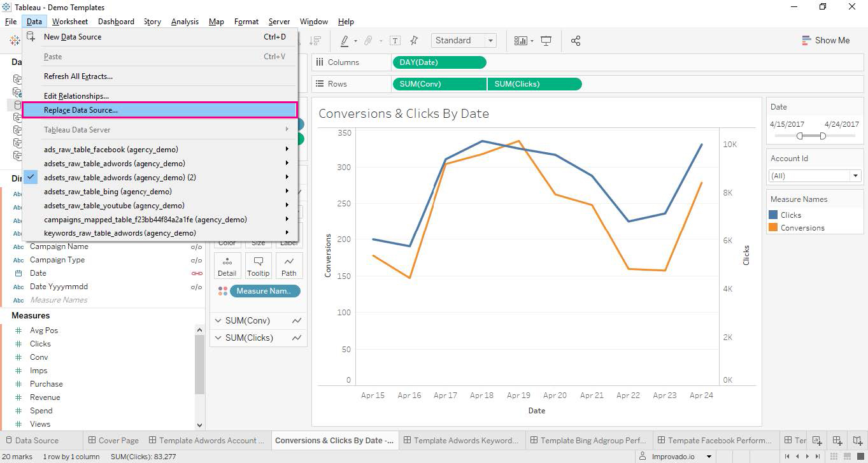
Task: Click blue Clicks legend color swatch
Action: pyautogui.click(x=773, y=215)
